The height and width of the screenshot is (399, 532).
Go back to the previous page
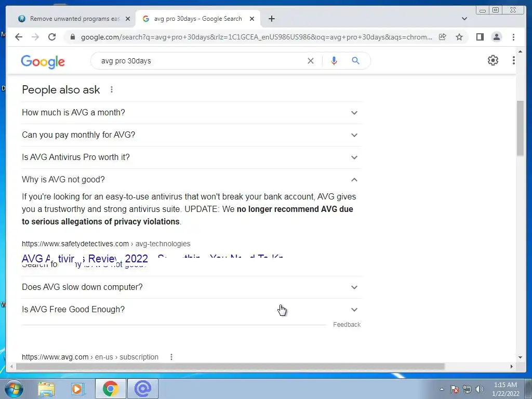(19, 37)
